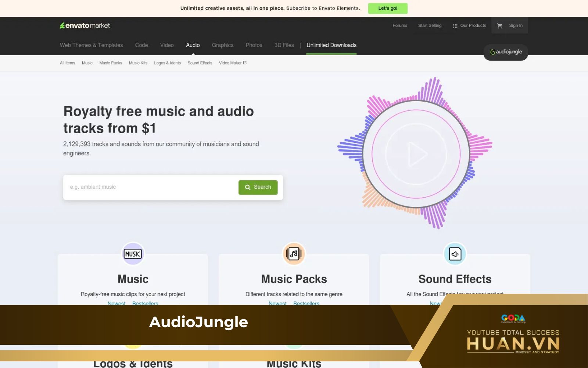This screenshot has height=368, width=588.
Task: Open the Start Selling link
Action: click(x=430, y=25)
